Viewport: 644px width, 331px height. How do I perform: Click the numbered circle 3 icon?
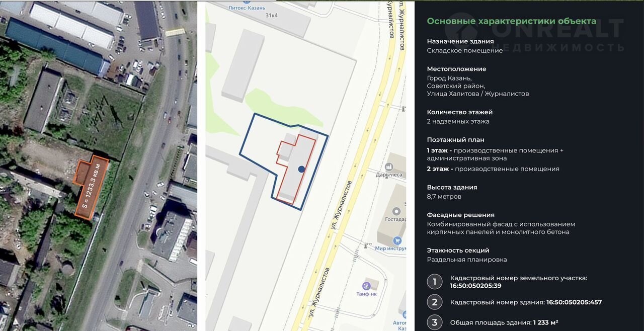[x=435, y=322]
